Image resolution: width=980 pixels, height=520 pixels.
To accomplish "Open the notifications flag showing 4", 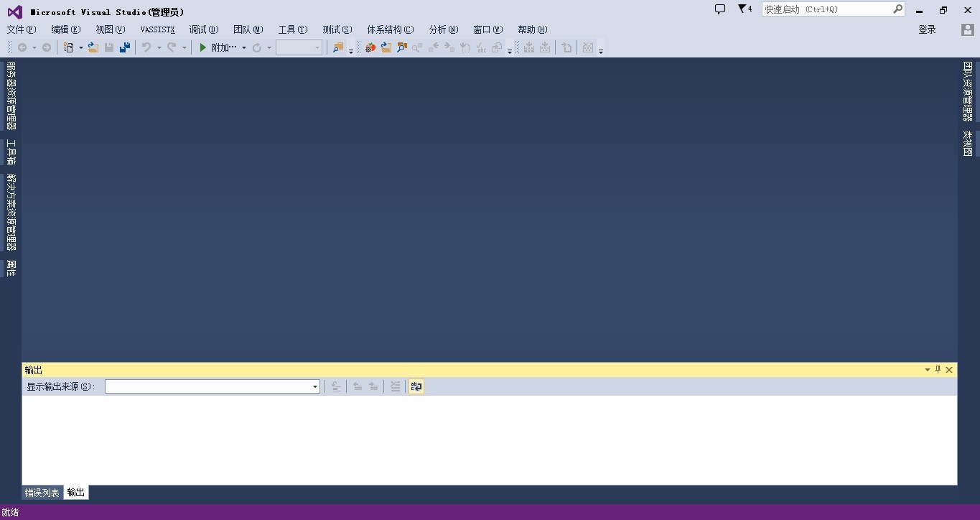I will pos(745,9).
